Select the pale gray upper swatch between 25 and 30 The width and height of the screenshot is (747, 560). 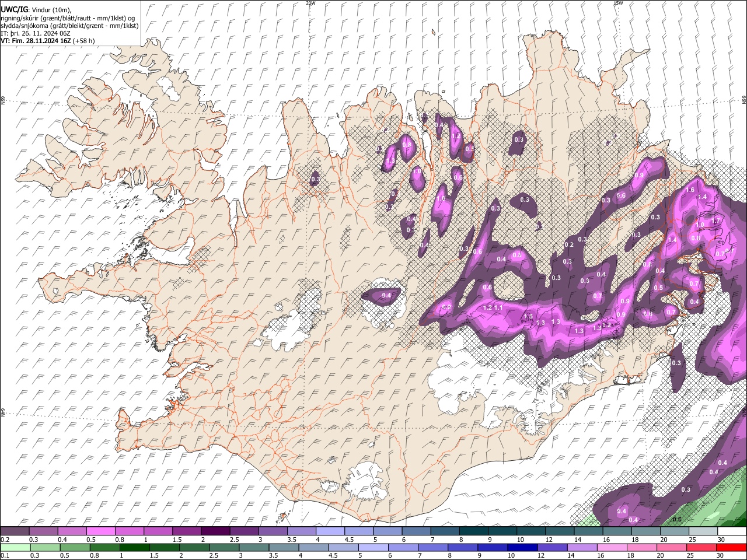tap(703, 531)
